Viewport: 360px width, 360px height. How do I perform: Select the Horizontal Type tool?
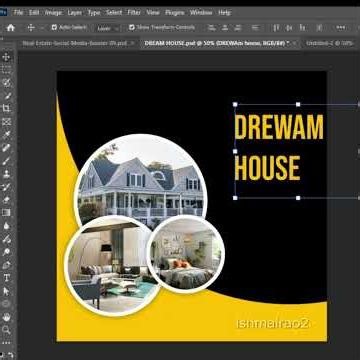point(6,278)
